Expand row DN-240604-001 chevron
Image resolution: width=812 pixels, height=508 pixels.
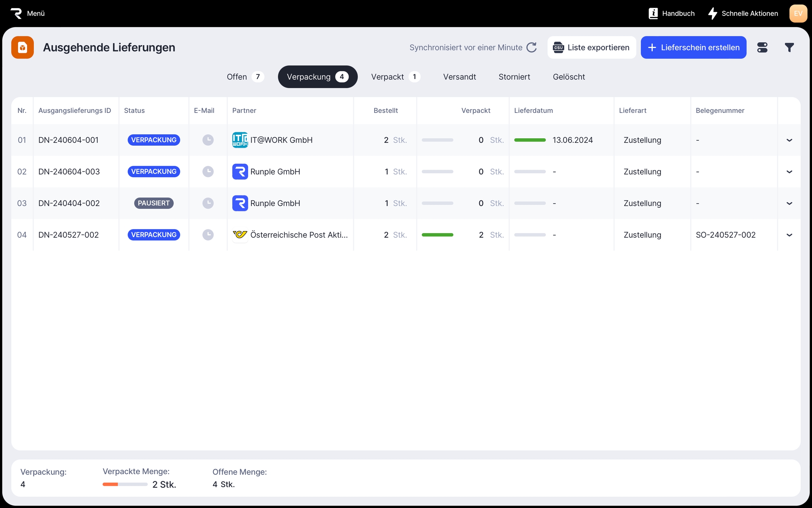pos(789,140)
